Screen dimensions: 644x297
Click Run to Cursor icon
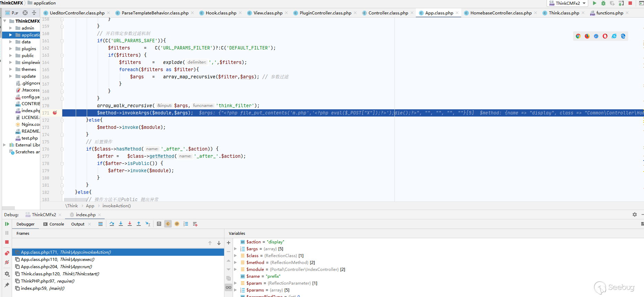coord(148,224)
